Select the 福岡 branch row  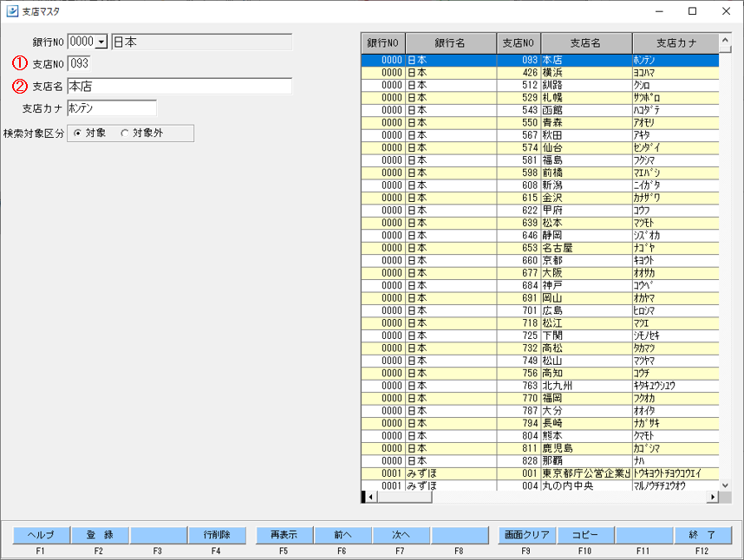pyautogui.click(x=540, y=398)
